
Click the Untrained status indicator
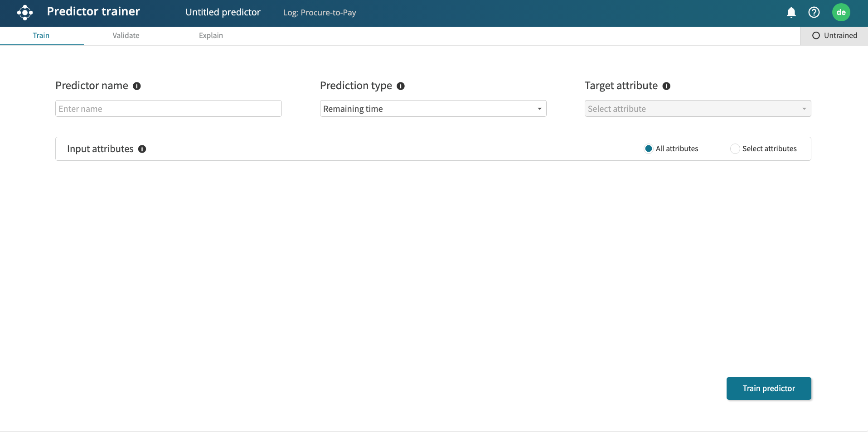coord(834,35)
